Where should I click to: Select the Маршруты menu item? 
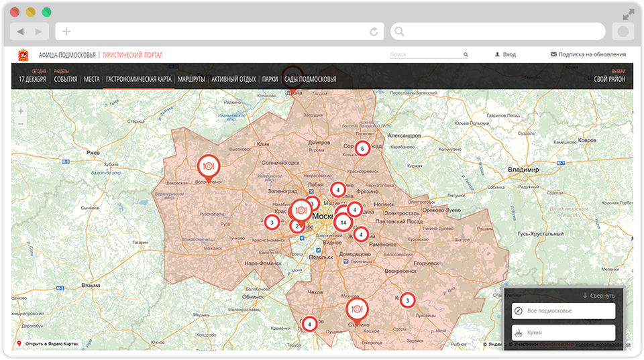192,79
